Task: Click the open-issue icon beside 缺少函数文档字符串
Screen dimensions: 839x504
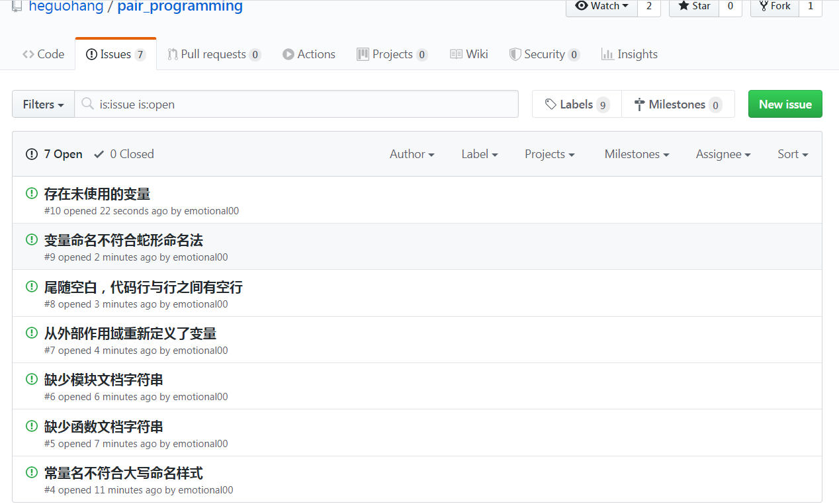Action: [31, 426]
